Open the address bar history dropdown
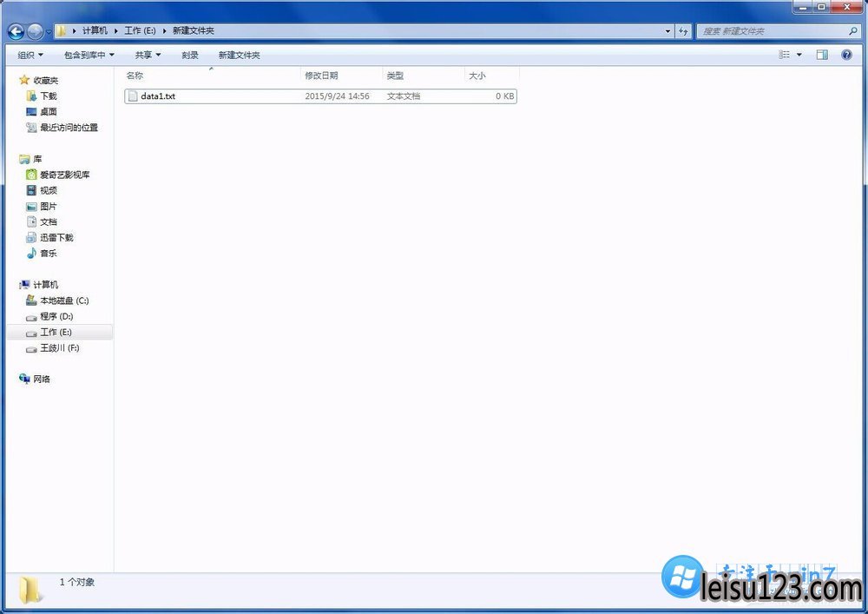This screenshot has width=868, height=614. coord(667,31)
